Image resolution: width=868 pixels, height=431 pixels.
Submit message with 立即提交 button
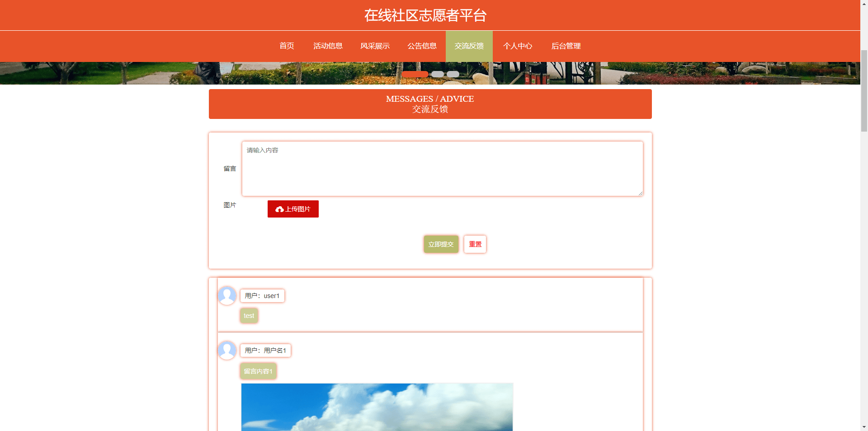click(x=441, y=244)
